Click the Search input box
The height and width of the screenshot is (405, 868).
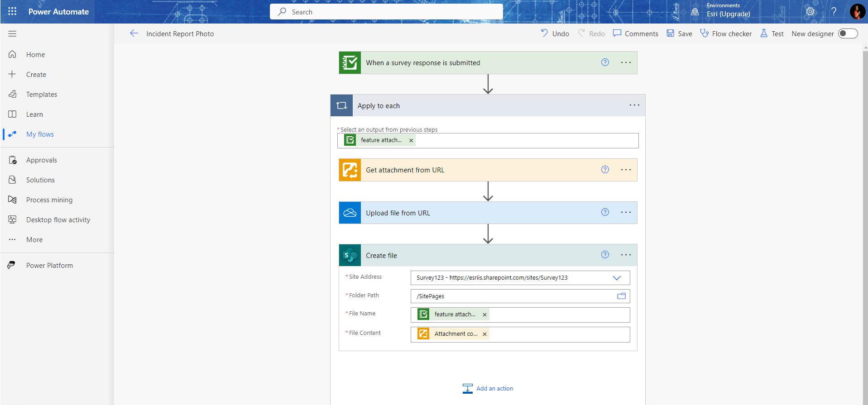tap(386, 12)
